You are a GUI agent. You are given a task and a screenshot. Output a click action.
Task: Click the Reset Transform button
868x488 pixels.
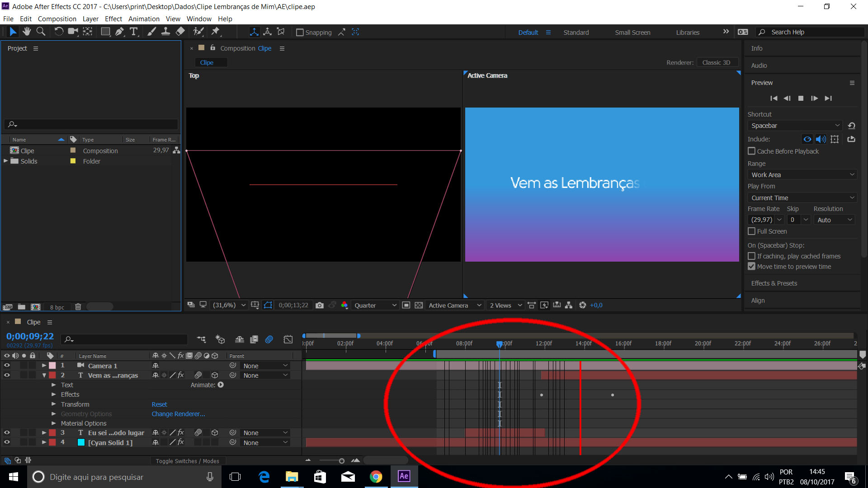coord(158,404)
